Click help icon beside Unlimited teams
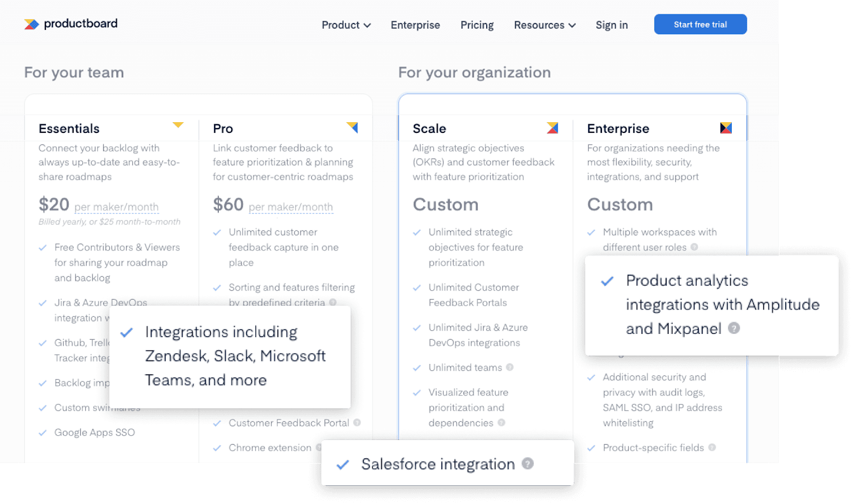Viewport: 854px width, 504px height. 510,367
